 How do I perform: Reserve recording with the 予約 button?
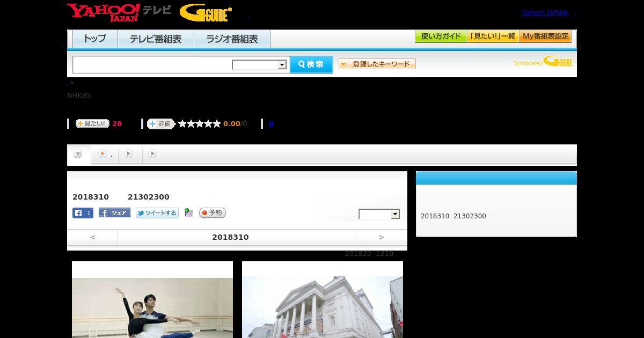[x=213, y=213]
